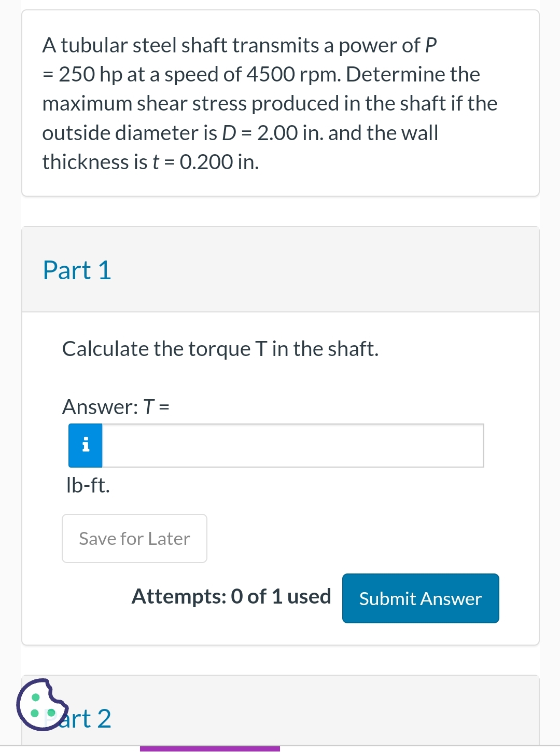560x752 pixels.
Task: Click the blue info icon beside the answer field
Action: tap(86, 445)
